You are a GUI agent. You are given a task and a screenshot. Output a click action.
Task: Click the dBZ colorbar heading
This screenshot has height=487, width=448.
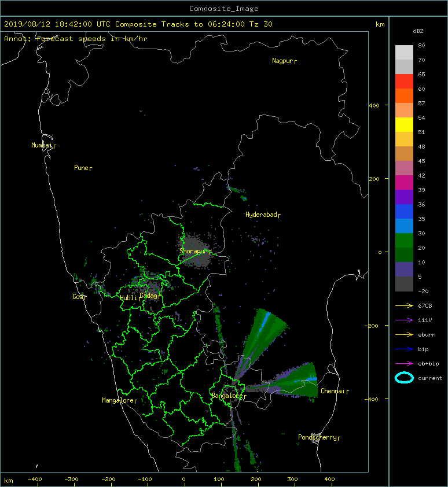pyautogui.click(x=418, y=31)
